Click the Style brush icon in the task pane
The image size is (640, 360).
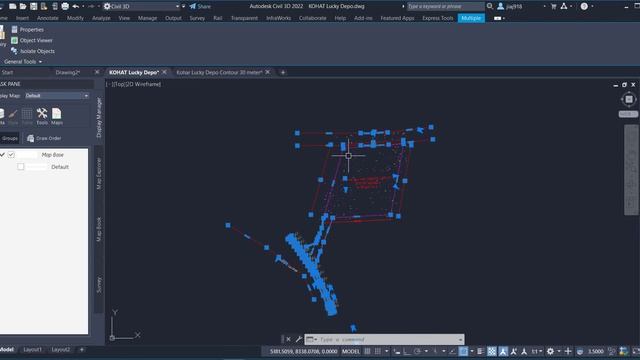[13, 116]
